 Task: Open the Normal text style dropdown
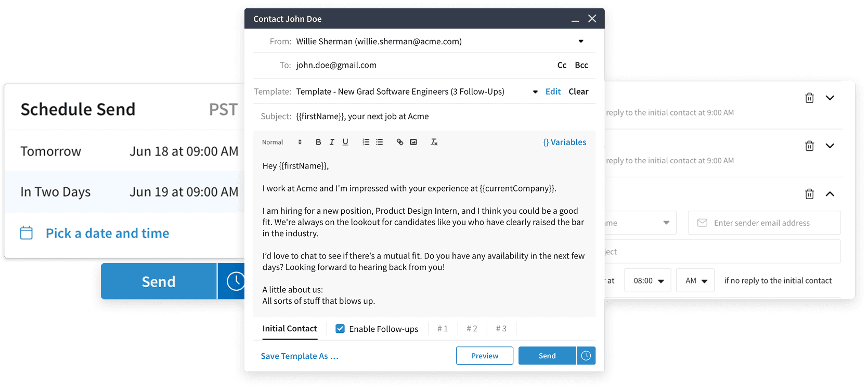281,142
